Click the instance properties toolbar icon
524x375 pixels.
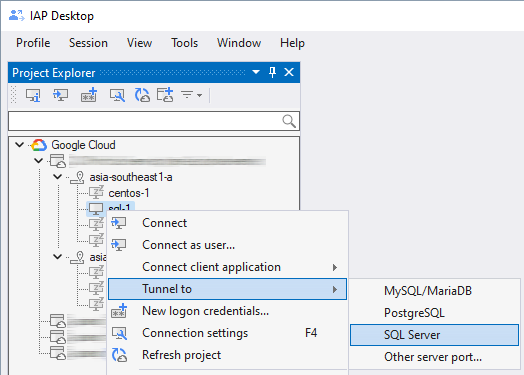tap(33, 95)
